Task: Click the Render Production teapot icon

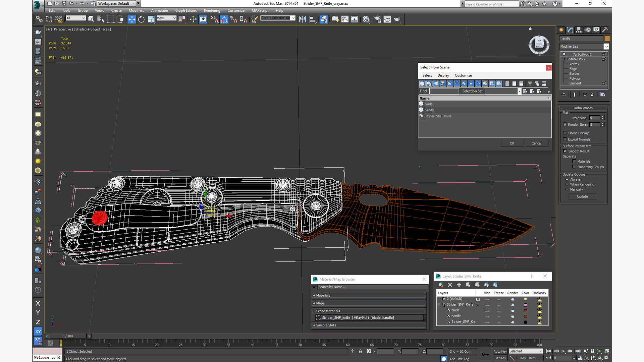Action: click(397, 19)
